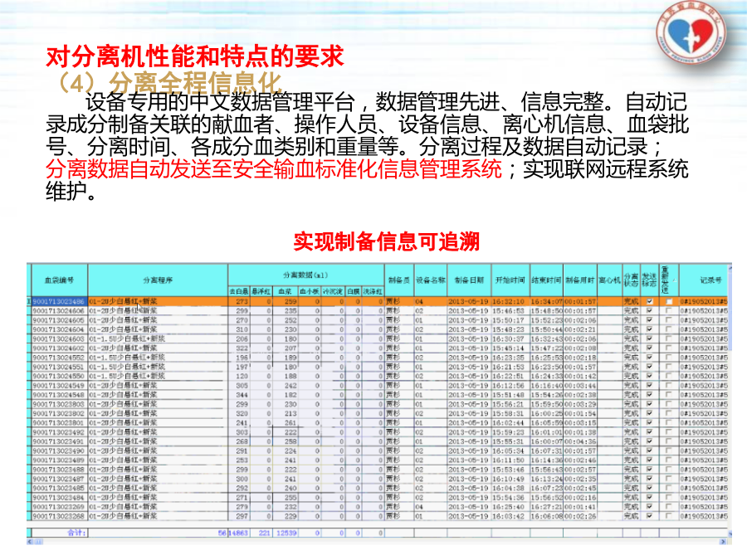
Task: Select blood bag row 9001713024548
Action: [379, 395]
